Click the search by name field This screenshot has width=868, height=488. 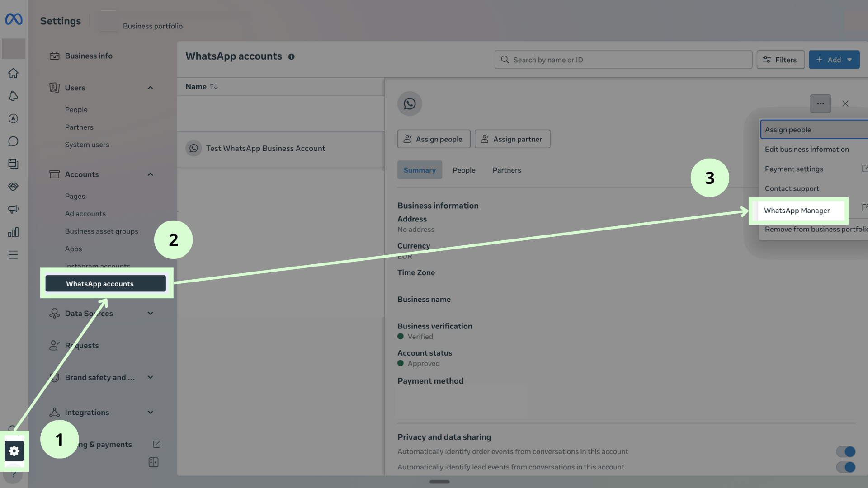pos(624,60)
